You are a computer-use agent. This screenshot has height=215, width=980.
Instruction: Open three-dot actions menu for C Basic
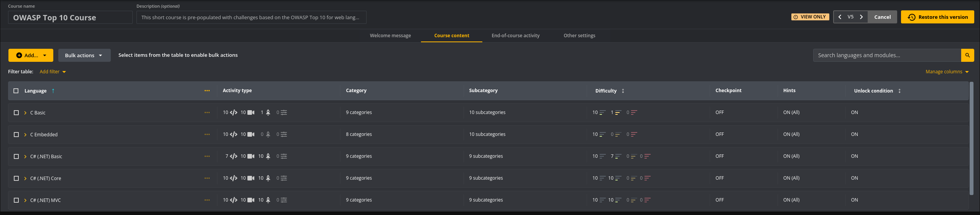pos(207,112)
